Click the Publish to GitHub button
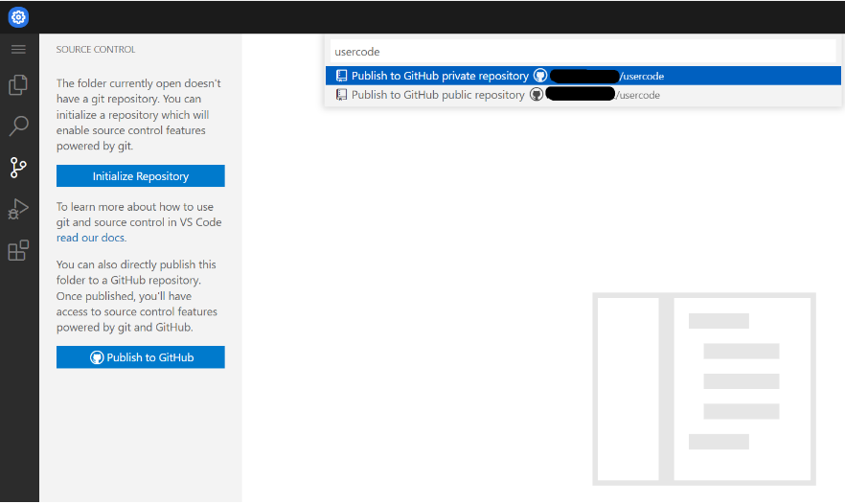The image size is (845, 504). tap(140, 357)
